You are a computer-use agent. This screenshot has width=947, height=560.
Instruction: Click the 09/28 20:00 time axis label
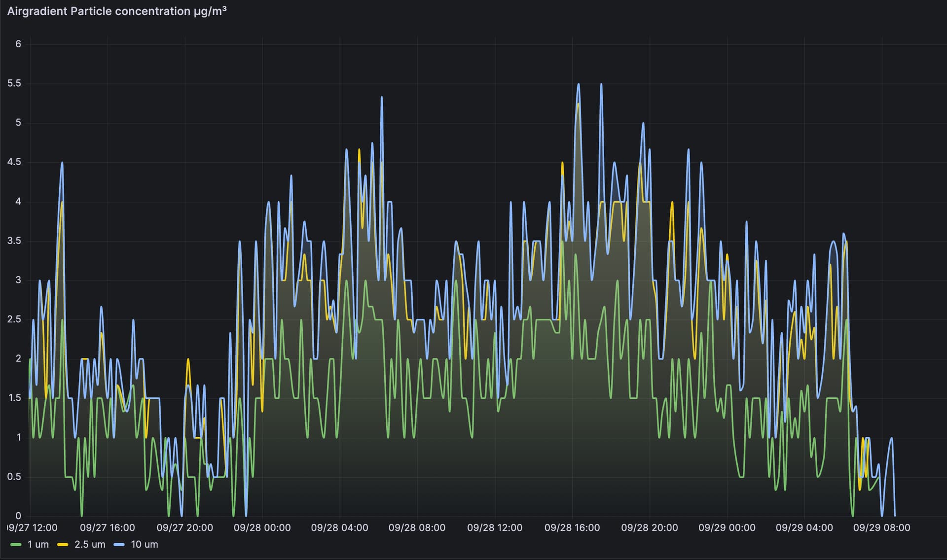point(649,528)
